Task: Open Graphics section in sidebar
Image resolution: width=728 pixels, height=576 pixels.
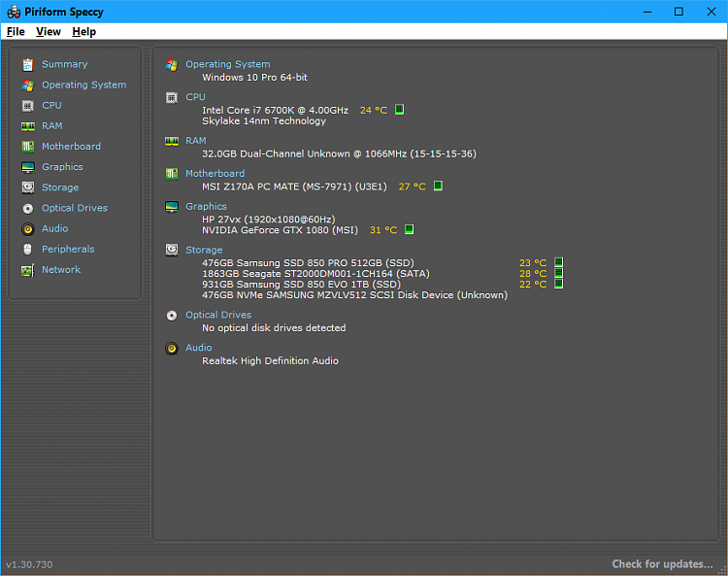Action: point(62,167)
